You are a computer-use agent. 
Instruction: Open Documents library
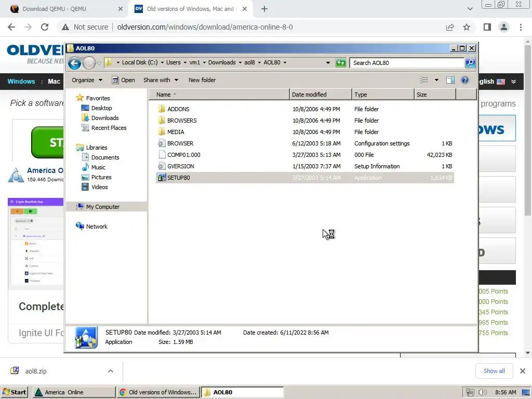point(105,157)
